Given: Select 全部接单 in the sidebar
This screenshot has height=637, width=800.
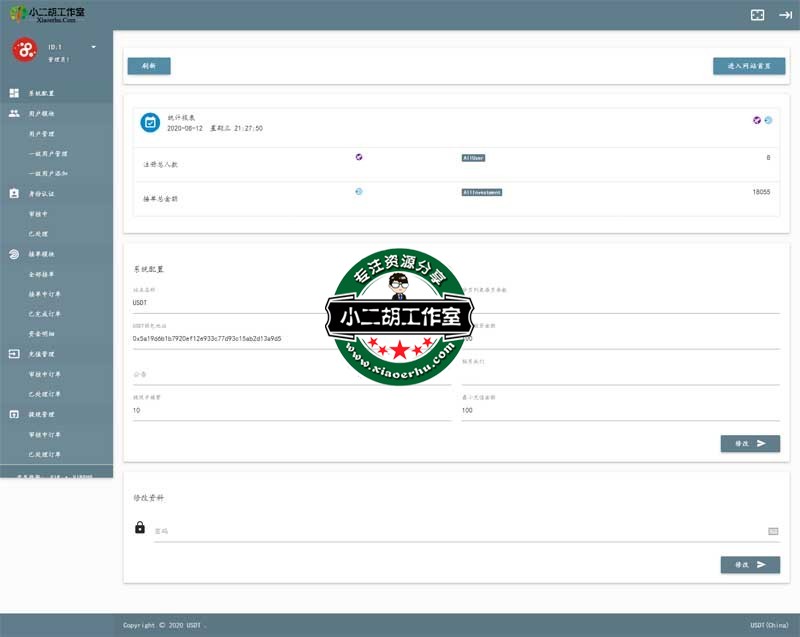Looking at the screenshot, I should coord(42,274).
